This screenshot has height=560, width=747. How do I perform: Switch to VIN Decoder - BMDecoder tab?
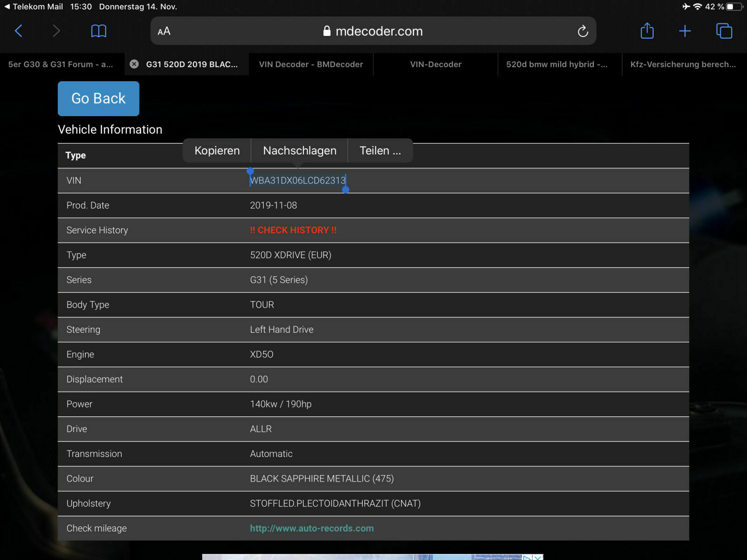pos(311,64)
